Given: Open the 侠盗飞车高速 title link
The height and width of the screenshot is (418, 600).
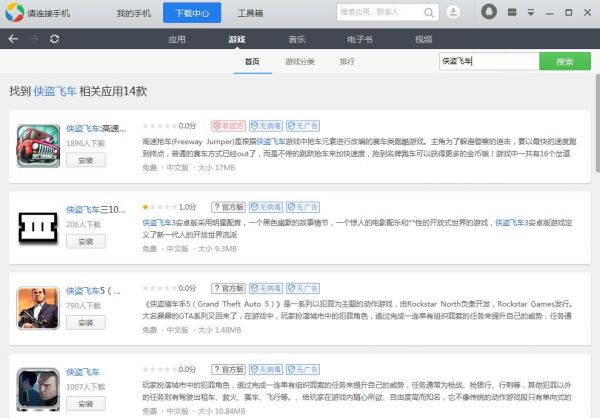Looking at the screenshot, I should pyautogui.click(x=96, y=128).
